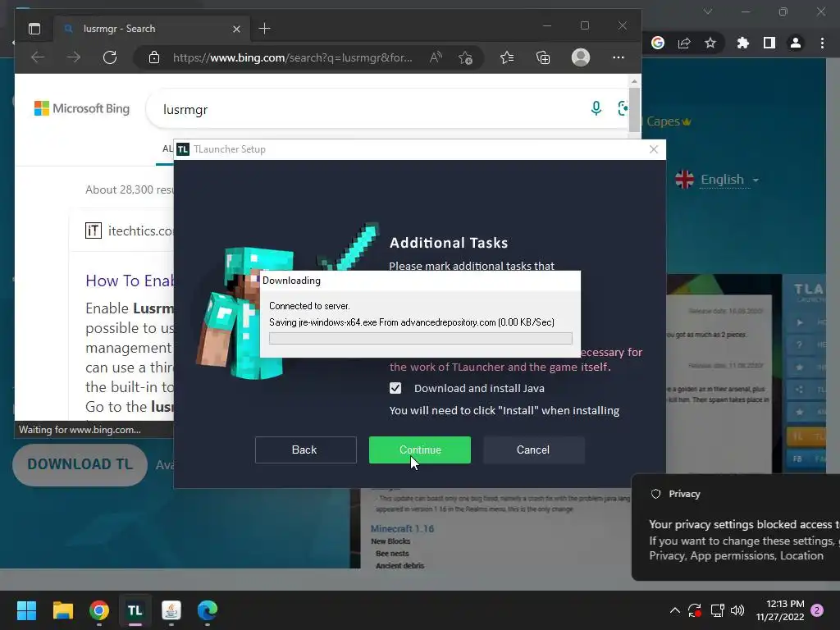The image size is (840, 630).
Task: Click Chrome tab search chevron
Action: point(708,11)
